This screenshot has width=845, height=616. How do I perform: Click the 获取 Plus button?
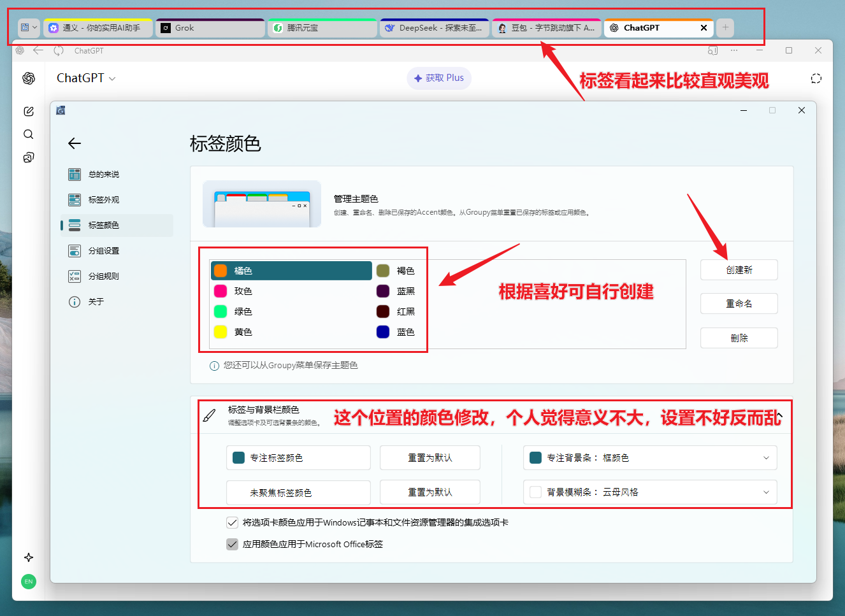click(439, 78)
